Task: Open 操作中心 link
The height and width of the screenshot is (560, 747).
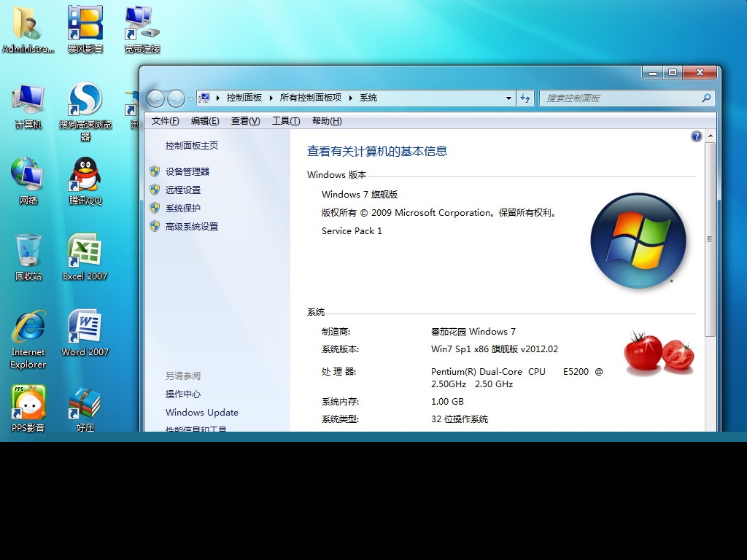Action: 183,394
